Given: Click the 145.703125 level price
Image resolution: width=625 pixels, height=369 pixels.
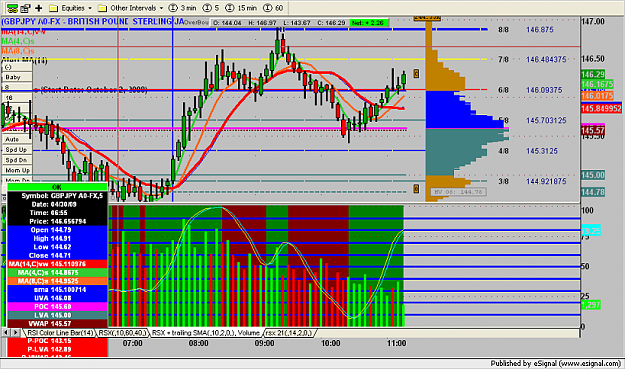Looking at the screenshot, I should pos(546,120).
